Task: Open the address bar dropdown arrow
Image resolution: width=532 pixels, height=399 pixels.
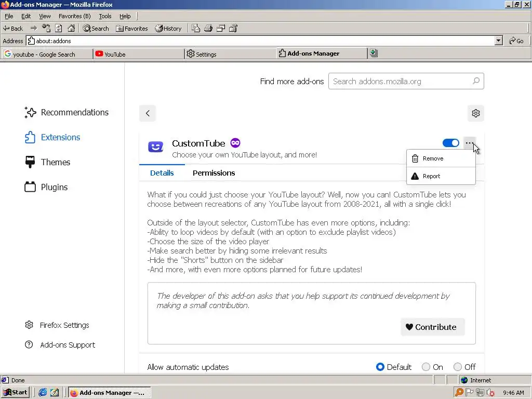Action: pyautogui.click(x=498, y=41)
